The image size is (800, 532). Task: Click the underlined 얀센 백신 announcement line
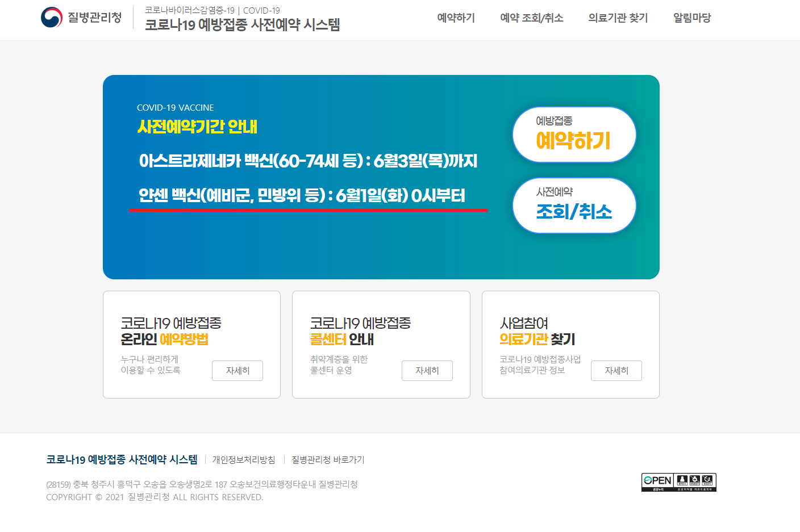click(x=302, y=196)
